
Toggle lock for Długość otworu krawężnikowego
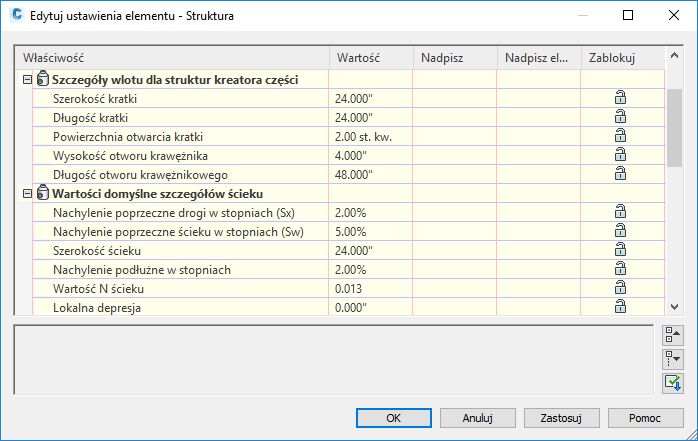[x=620, y=173]
